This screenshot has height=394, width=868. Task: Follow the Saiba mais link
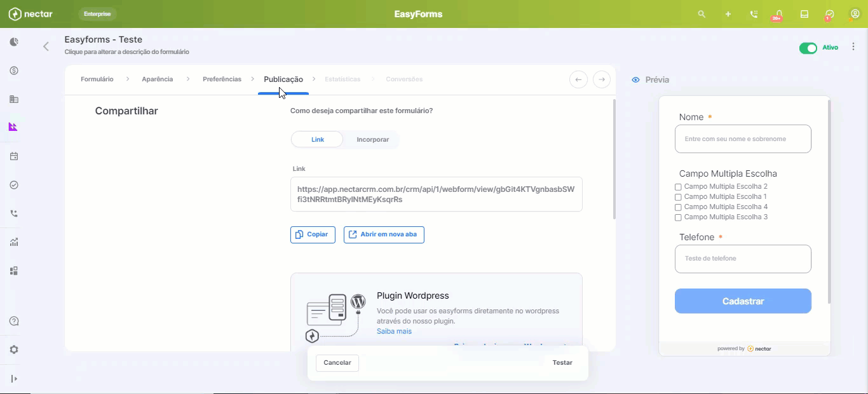[394, 331]
